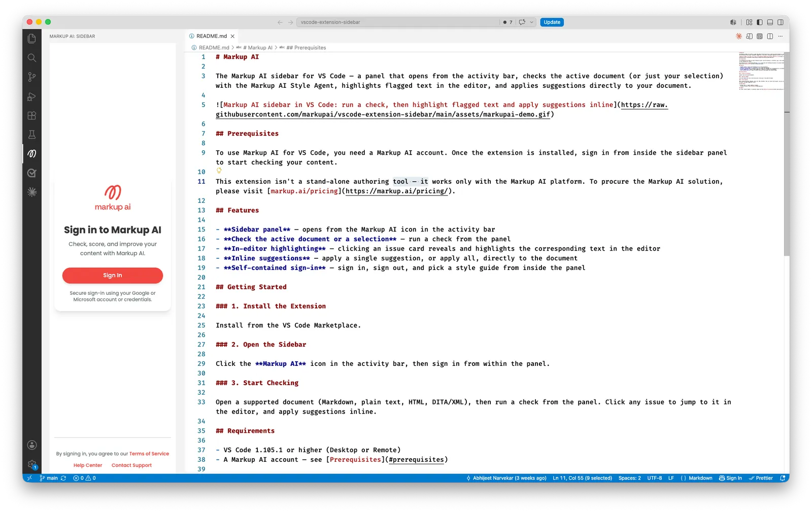812x512 pixels.
Task: Toggle the secondary side bar visibility
Action: click(781, 22)
